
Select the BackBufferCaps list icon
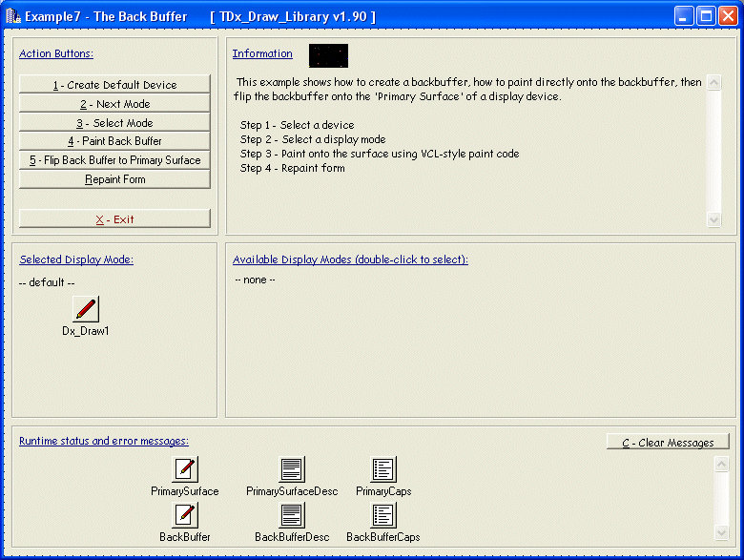click(383, 515)
